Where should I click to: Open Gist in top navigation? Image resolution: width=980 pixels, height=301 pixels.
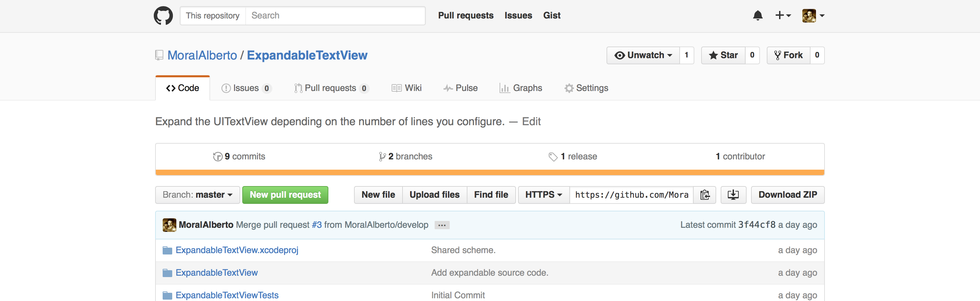click(552, 16)
